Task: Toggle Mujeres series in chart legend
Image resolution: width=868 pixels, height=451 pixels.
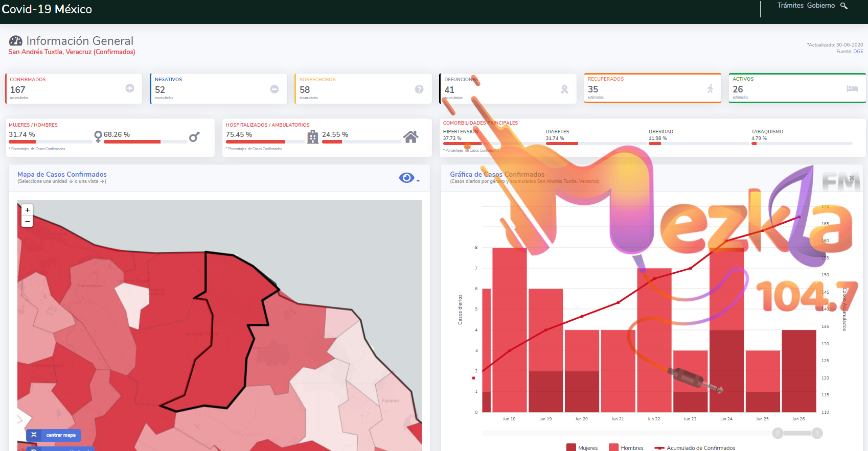Action: point(582,447)
